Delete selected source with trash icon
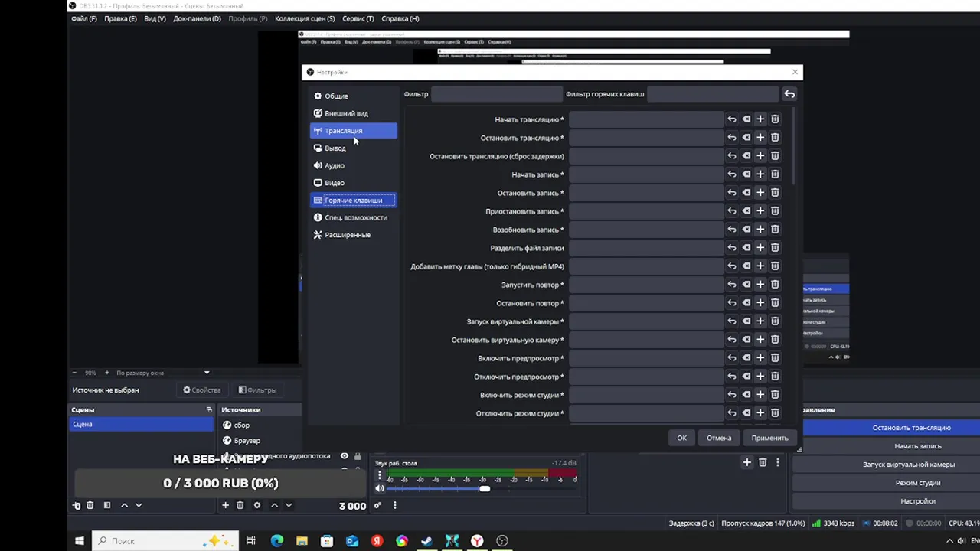Viewport: 980px width, 551px height. [x=240, y=505]
